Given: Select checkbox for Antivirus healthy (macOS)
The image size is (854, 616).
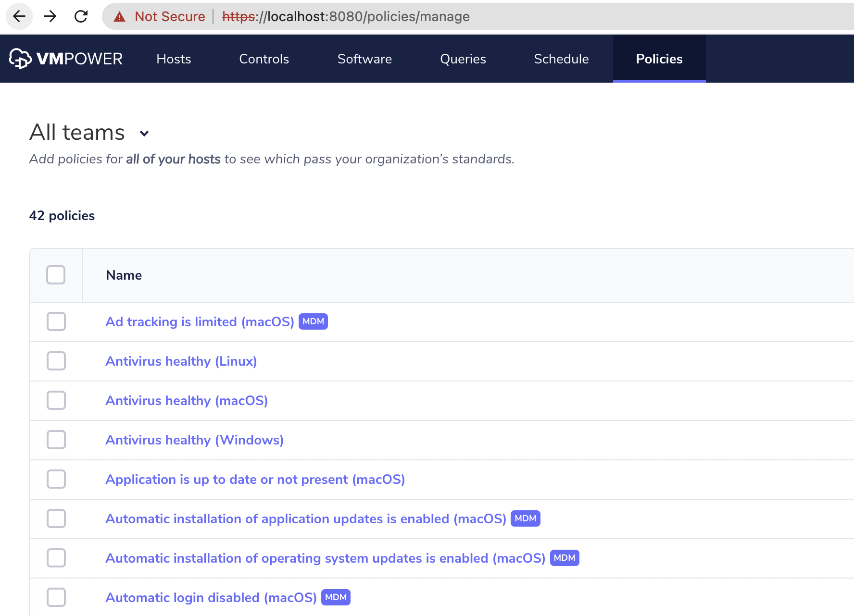Looking at the screenshot, I should pyautogui.click(x=56, y=400).
